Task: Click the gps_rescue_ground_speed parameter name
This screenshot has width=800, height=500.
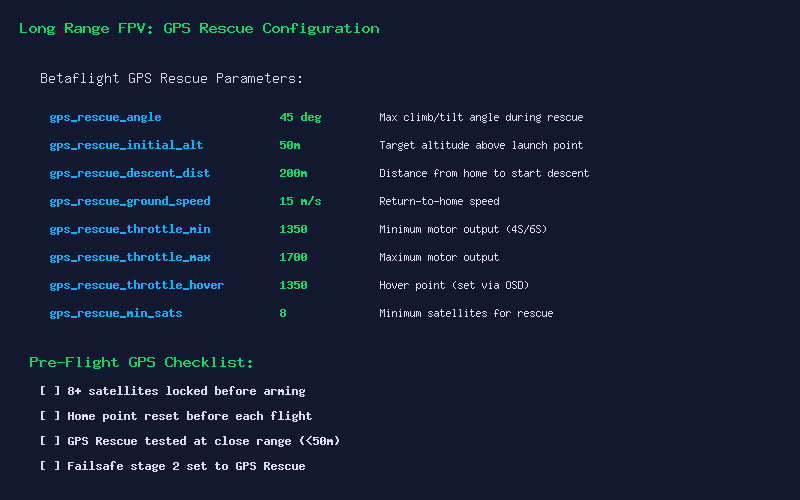Action: click(x=130, y=202)
